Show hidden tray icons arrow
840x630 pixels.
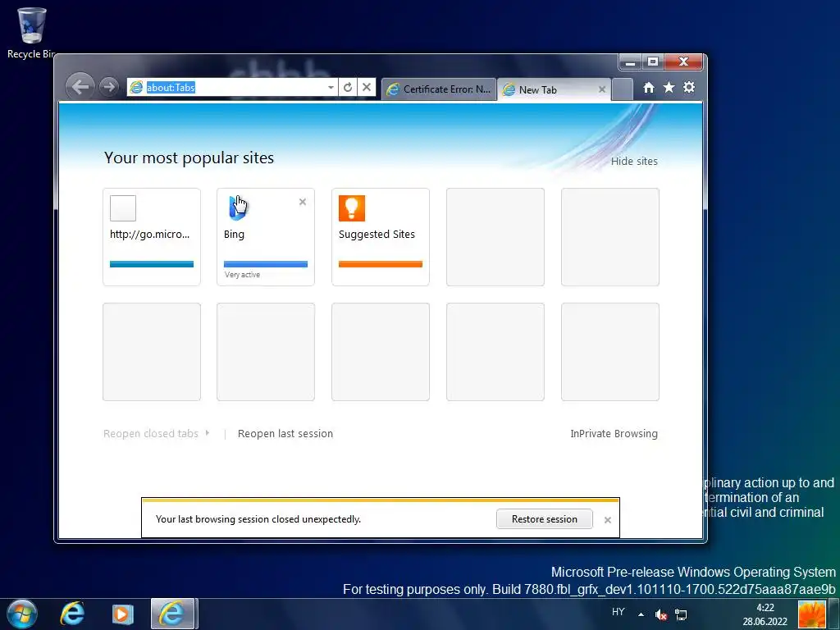641,614
